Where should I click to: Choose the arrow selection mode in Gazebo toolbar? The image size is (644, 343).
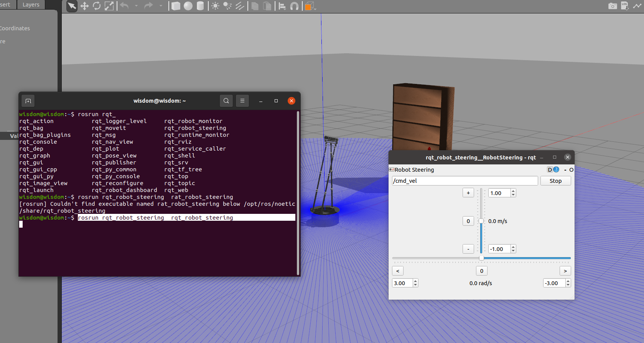tap(72, 6)
